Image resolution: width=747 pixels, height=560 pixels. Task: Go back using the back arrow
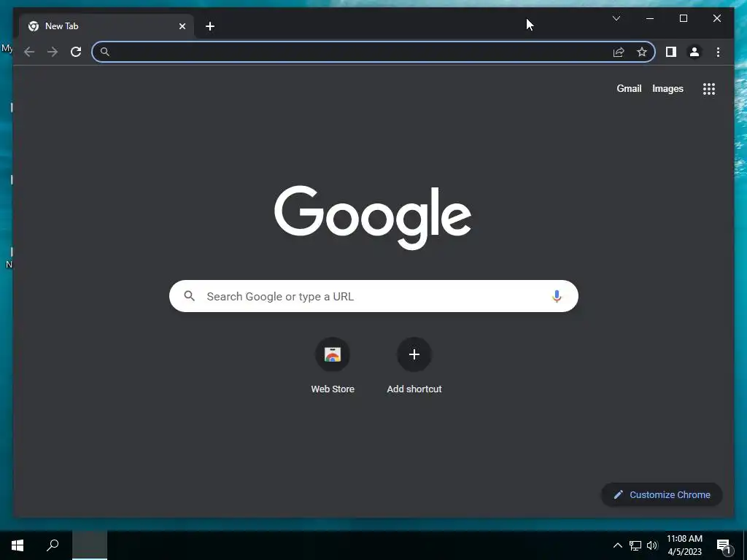click(x=29, y=52)
